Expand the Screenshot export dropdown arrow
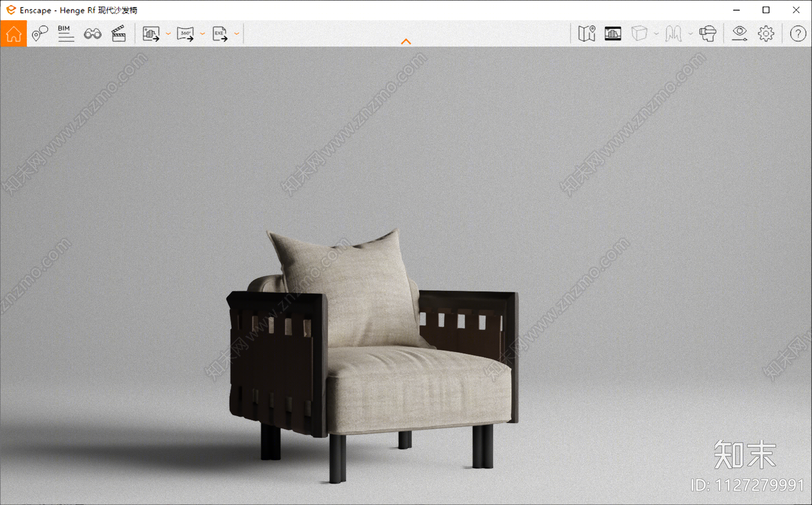Image resolution: width=812 pixels, height=505 pixels. point(168,34)
